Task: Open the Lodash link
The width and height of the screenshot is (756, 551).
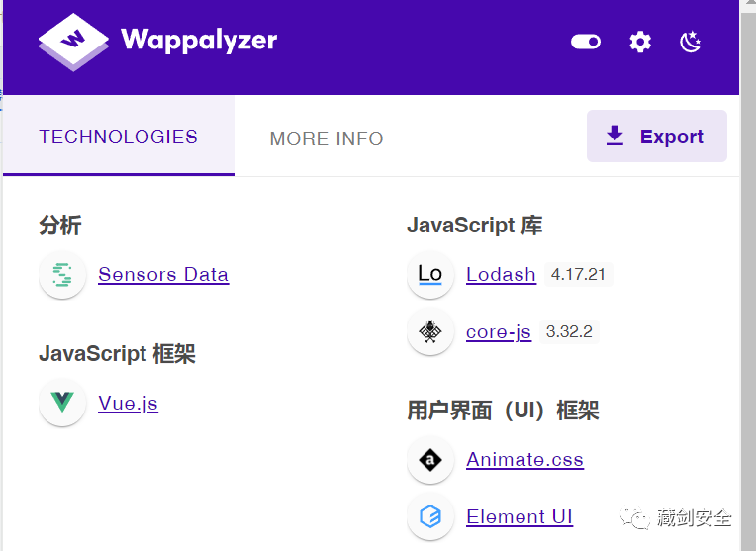Action: point(501,275)
